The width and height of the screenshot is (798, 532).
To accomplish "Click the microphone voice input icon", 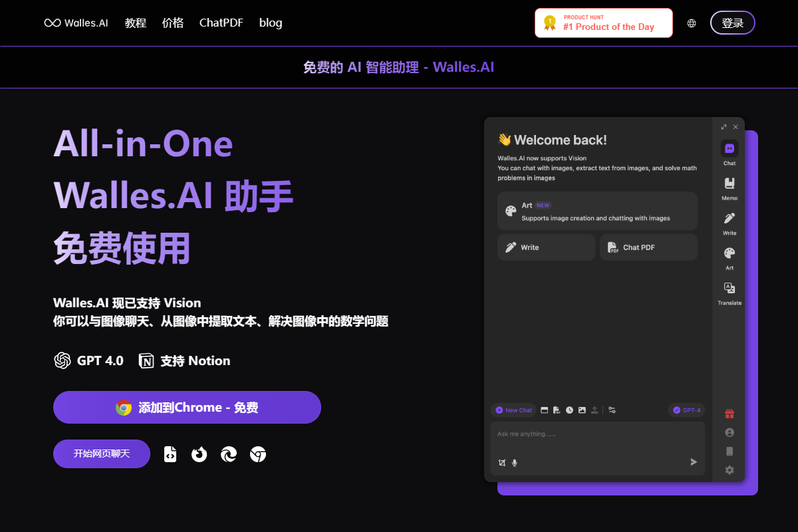I will [515, 462].
